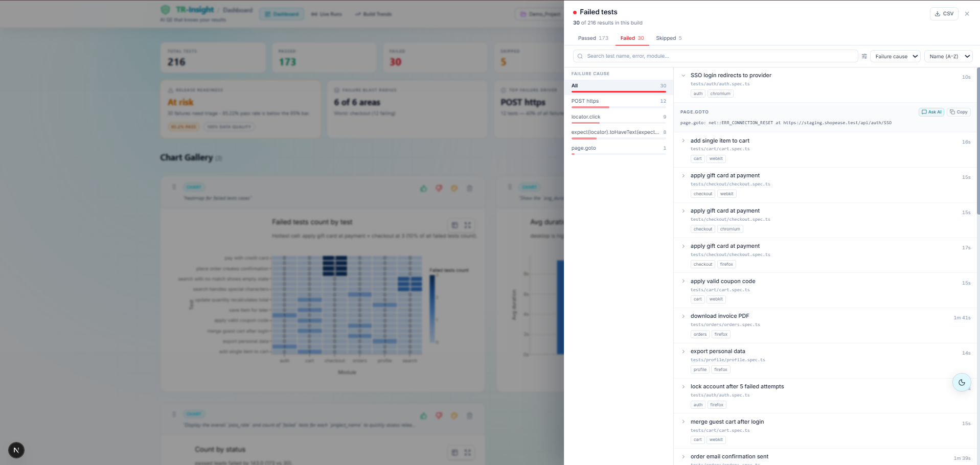Click the results list scrollbar
980x465 pixels.
978,141
